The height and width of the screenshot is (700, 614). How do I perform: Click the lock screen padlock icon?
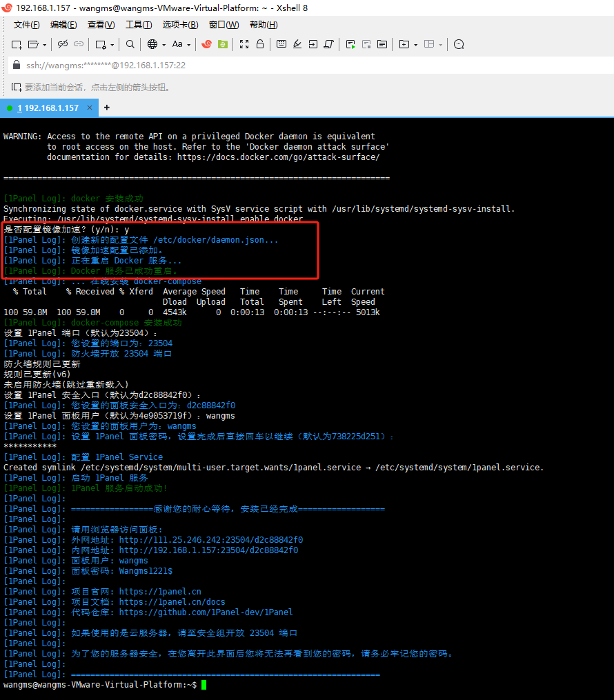tap(260, 43)
